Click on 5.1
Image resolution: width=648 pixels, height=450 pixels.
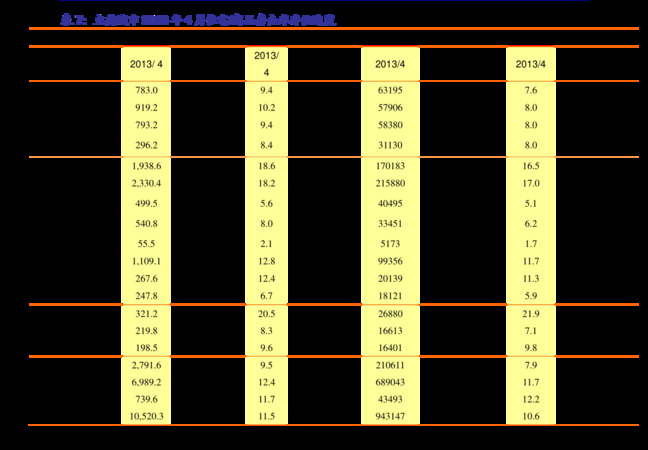[531, 203]
